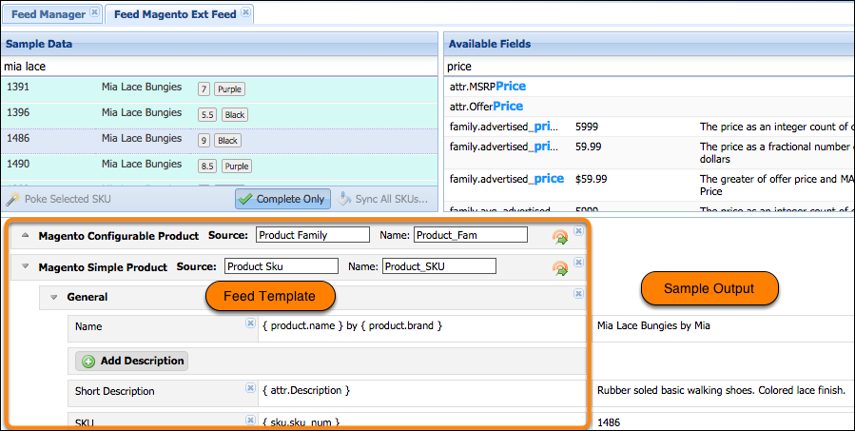Screen dimensions: 855x431
Task: Close the Feed Magento Ext Feed tab
Action: click(x=245, y=12)
